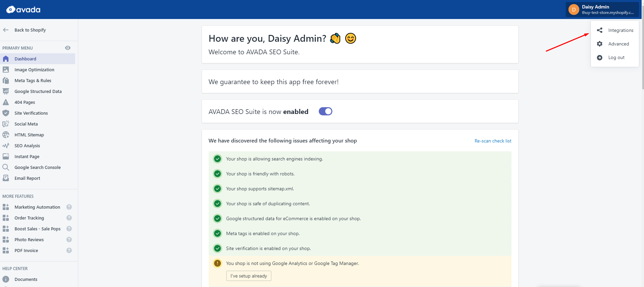Screen dimensions: 644x287
Task: Toggle Primary Menu visibility eye icon
Action: pos(68,48)
